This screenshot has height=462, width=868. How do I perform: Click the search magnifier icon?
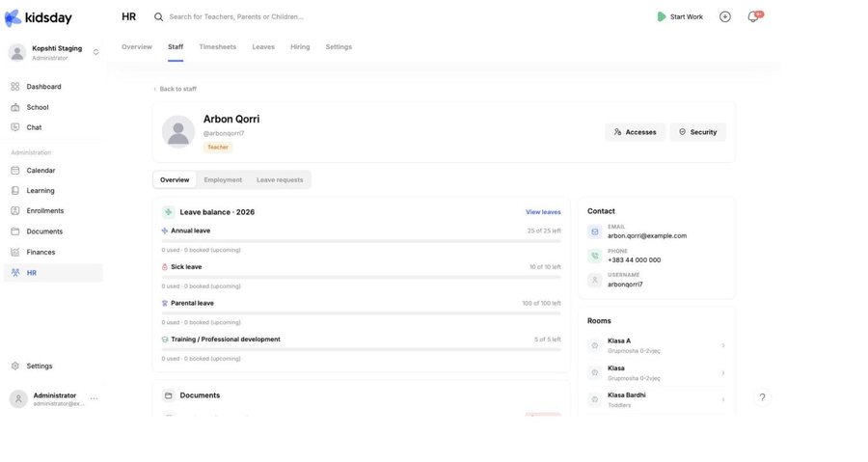tap(158, 17)
